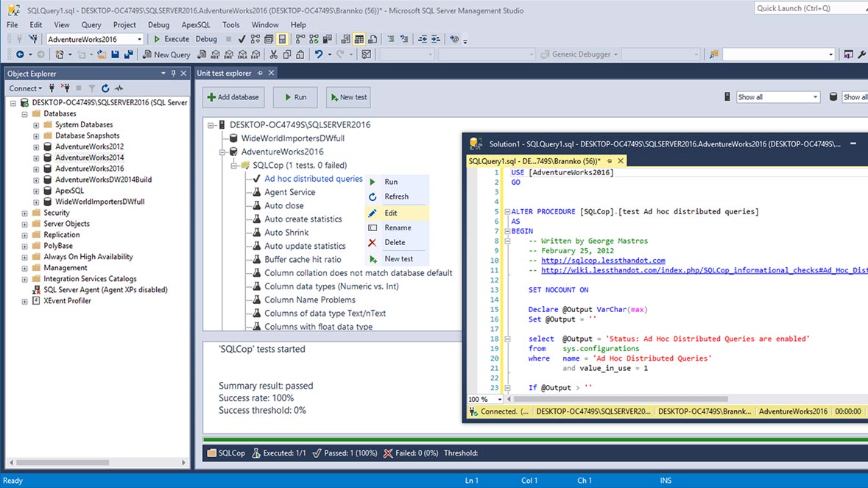Open the 100 % zoom dropdown in editor

(x=499, y=399)
